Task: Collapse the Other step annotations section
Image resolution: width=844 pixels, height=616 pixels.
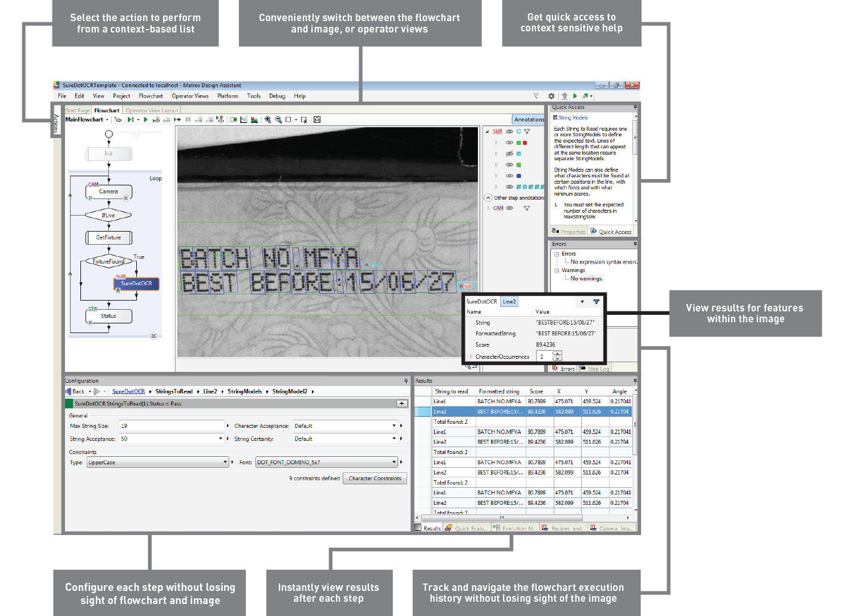Action: tap(488, 197)
